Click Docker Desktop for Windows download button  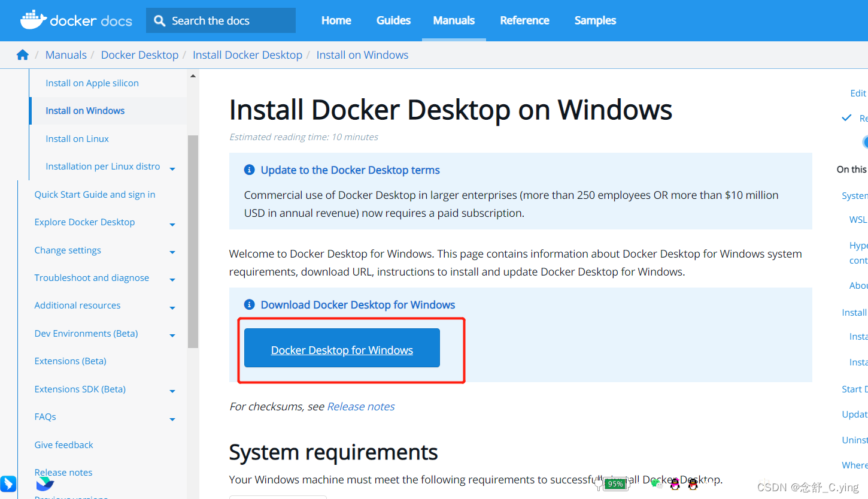[342, 348]
